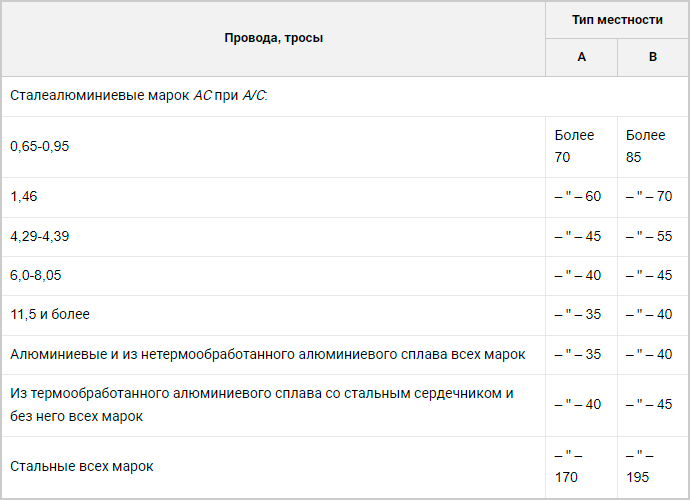Screen dimensions: 690x500
Task: Click 'Из термообработанного алюминиевого сплава' row text
Action: pyautogui.click(x=262, y=404)
